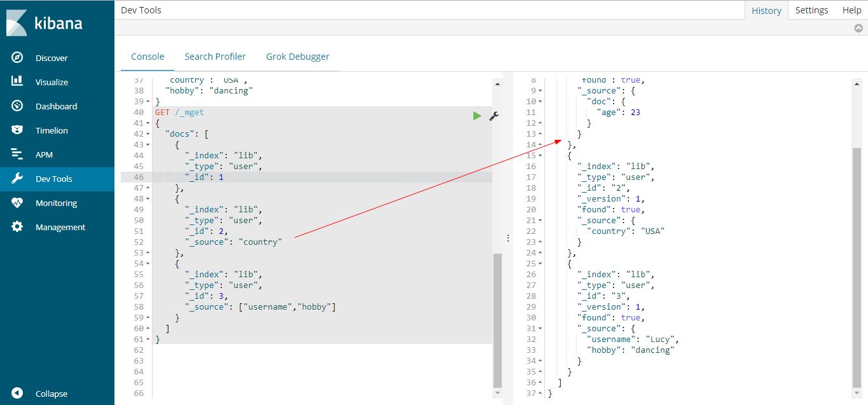Collapse the help panel chevron icon
The height and width of the screenshot is (405, 868).
[858, 28]
